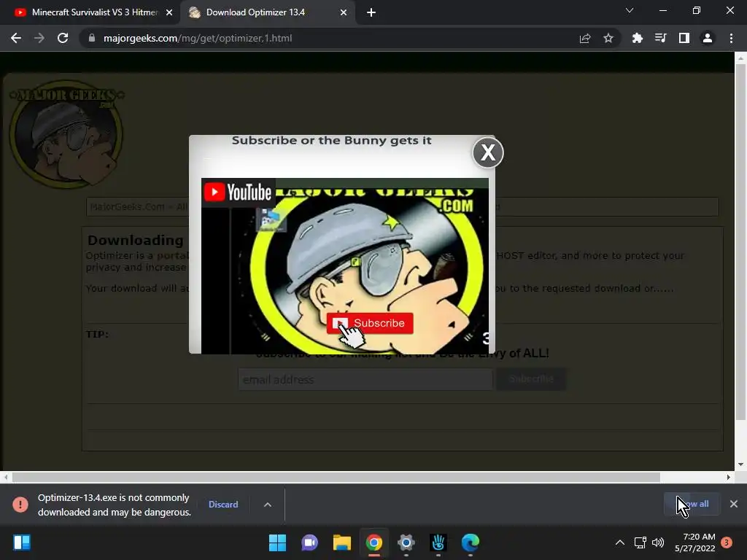Close the downloads bar
Image resolution: width=747 pixels, height=560 pixels.
(734, 504)
